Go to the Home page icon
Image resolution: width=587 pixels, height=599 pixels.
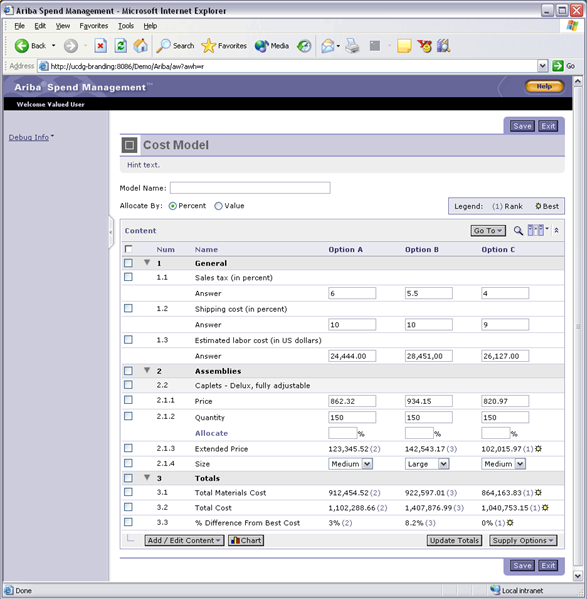click(x=141, y=45)
